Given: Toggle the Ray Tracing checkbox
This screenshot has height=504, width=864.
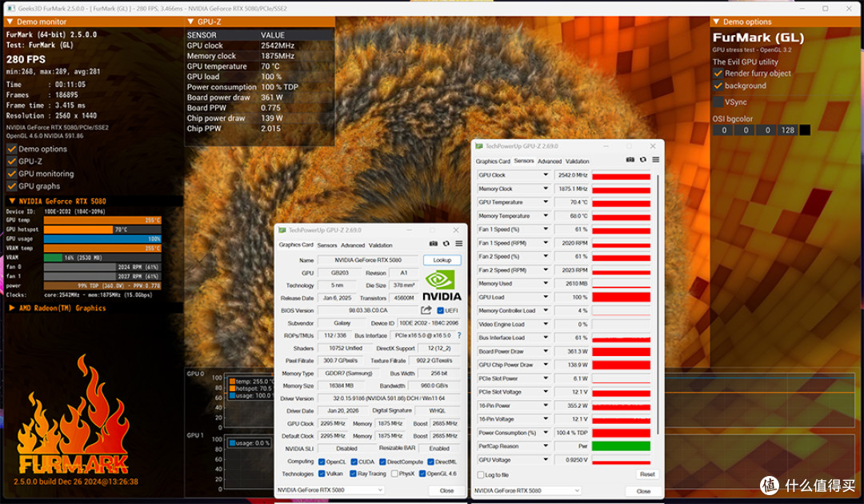Looking at the screenshot, I should [353, 474].
